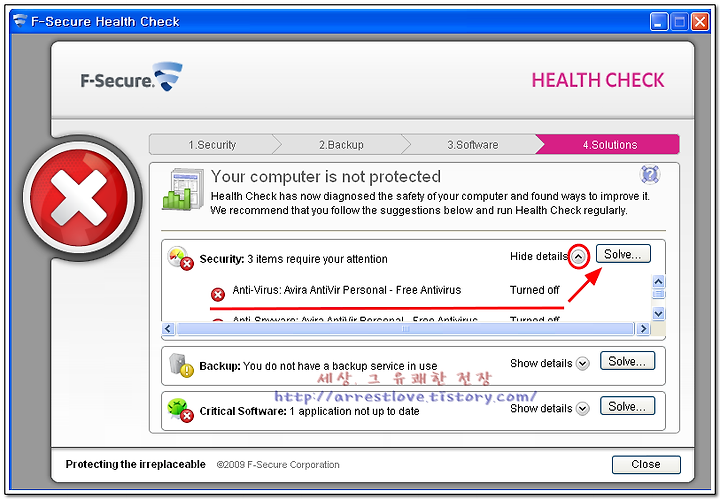Click 'Your computer is not protected' heading

tap(326, 177)
